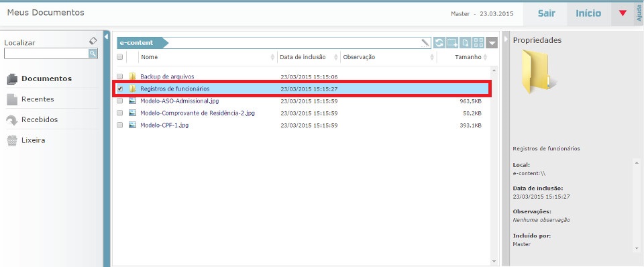Click the Modelo-CPF-1.jpg image icon
The image size is (644, 267).
click(132, 125)
